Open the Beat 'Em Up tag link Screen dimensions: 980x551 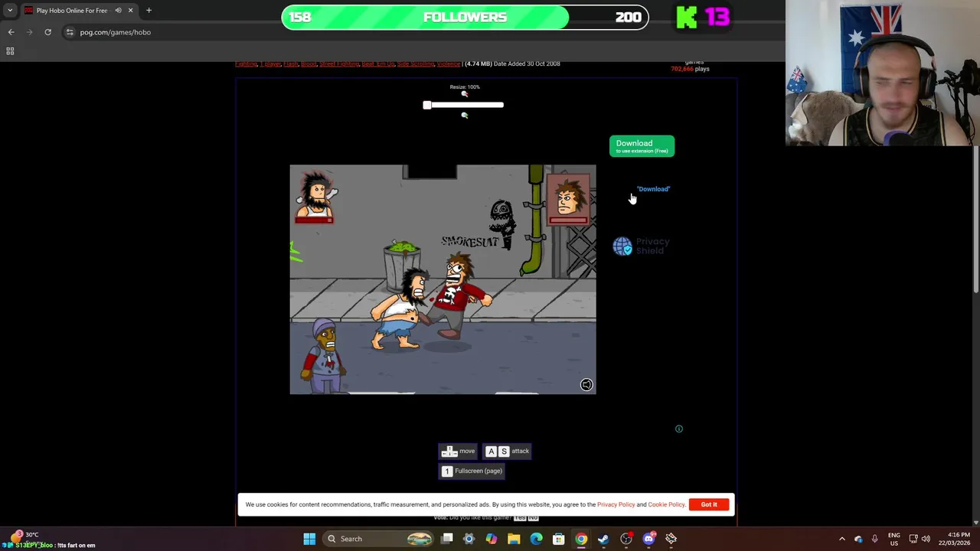click(378, 64)
